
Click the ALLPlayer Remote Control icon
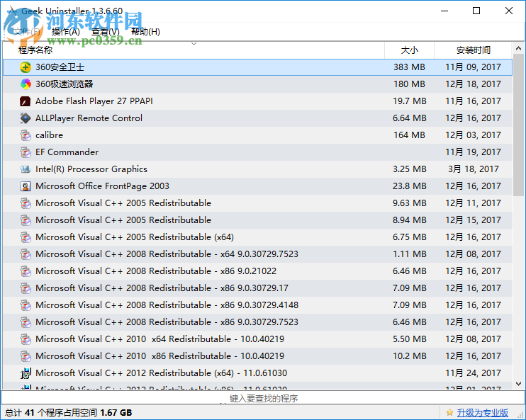pos(26,118)
